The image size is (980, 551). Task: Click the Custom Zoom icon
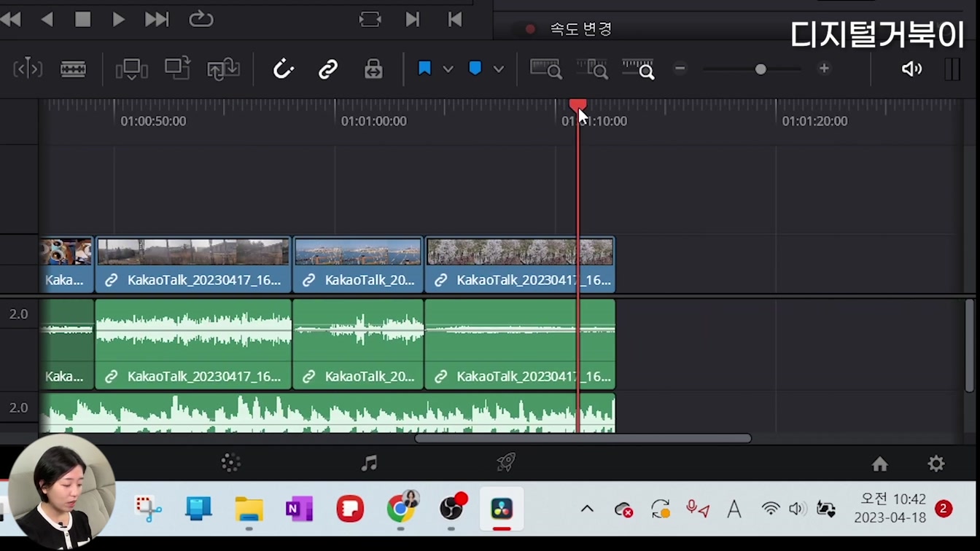click(x=638, y=69)
